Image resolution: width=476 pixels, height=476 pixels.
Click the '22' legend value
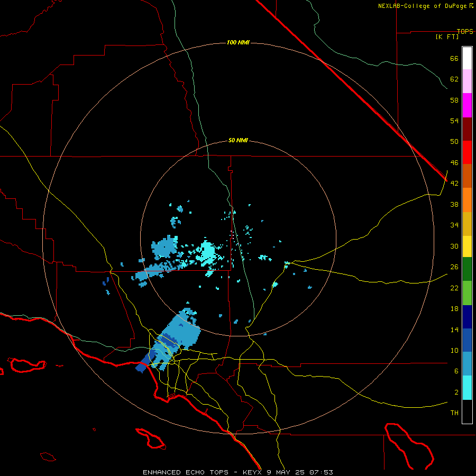pyautogui.click(x=454, y=288)
